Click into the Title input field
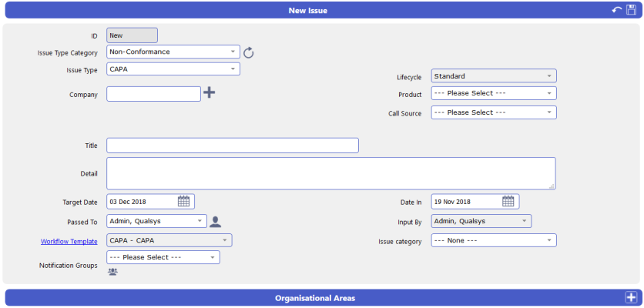 point(233,146)
